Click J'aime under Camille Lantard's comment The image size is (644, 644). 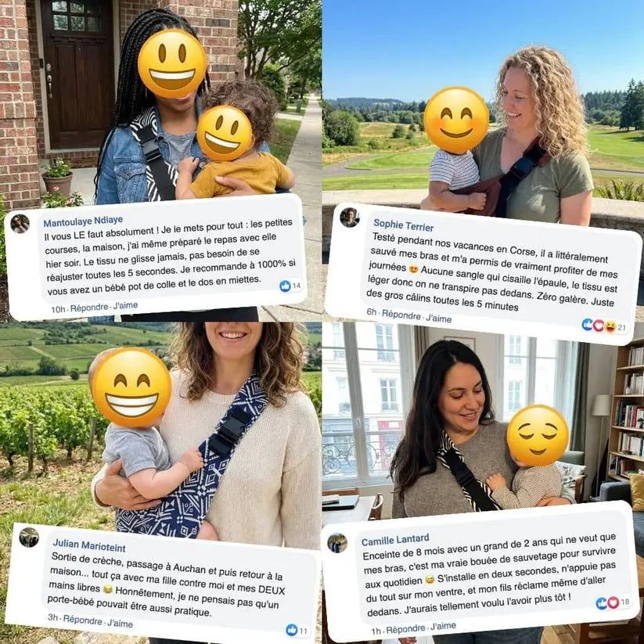pyautogui.click(x=443, y=626)
